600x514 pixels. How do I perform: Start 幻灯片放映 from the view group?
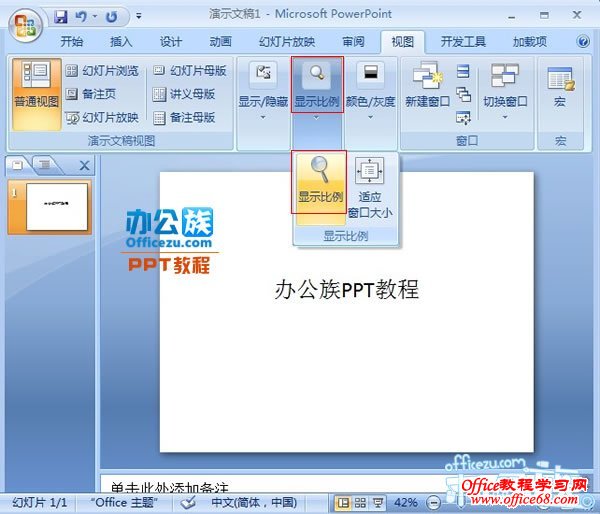pyautogui.click(x=102, y=118)
